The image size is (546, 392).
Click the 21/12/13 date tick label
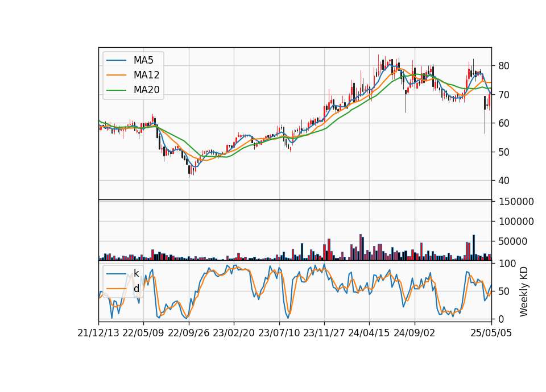(x=98, y=333)
